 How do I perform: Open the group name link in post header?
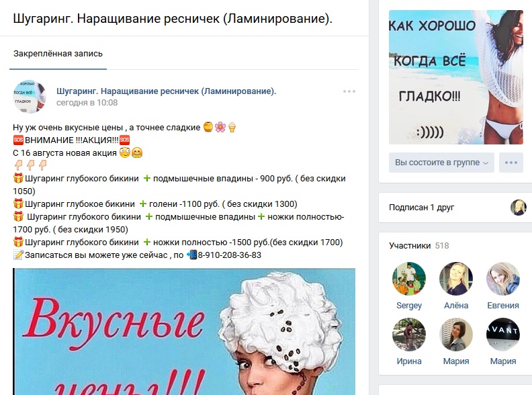pos(167,91)
